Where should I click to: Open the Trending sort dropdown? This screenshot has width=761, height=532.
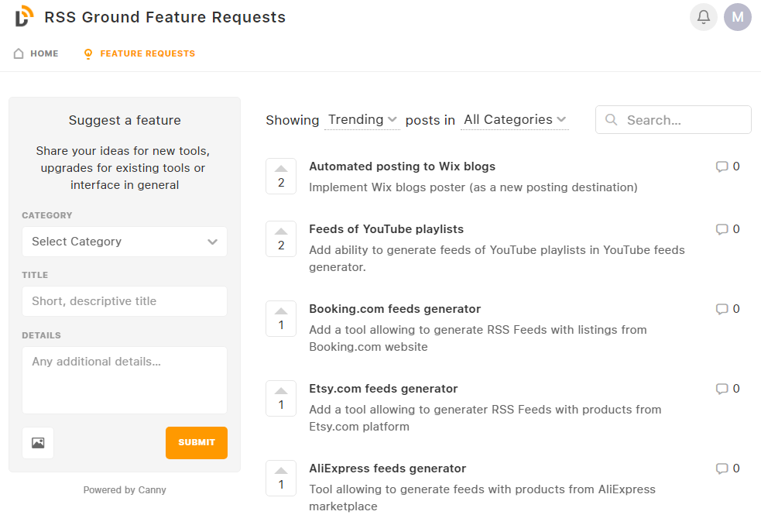(362, 119)
